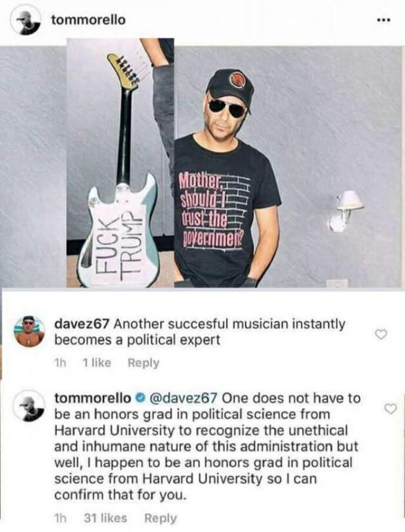Like tommorello's reply with the heart icon
The image size is (405, 532).
(390, 409)
